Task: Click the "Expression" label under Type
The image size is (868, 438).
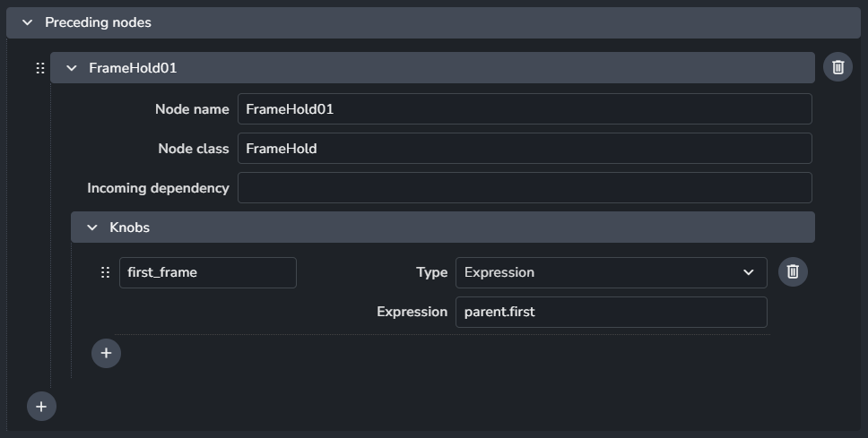Action: tap(412, 312)
